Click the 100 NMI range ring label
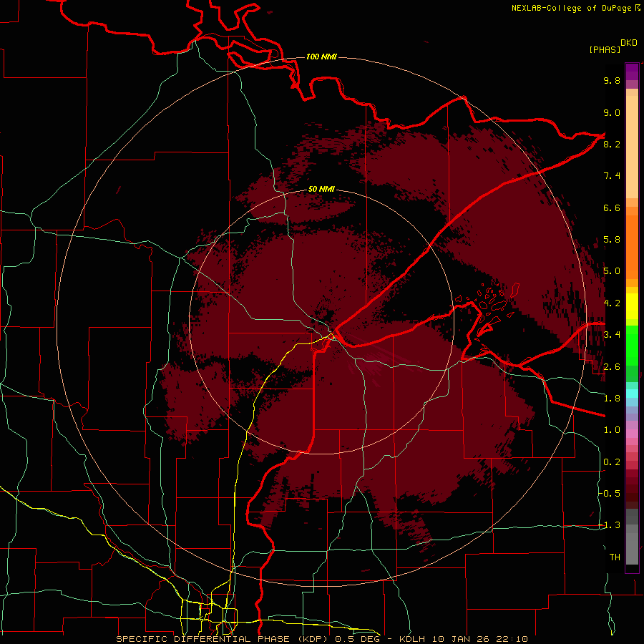 [321, 57]
